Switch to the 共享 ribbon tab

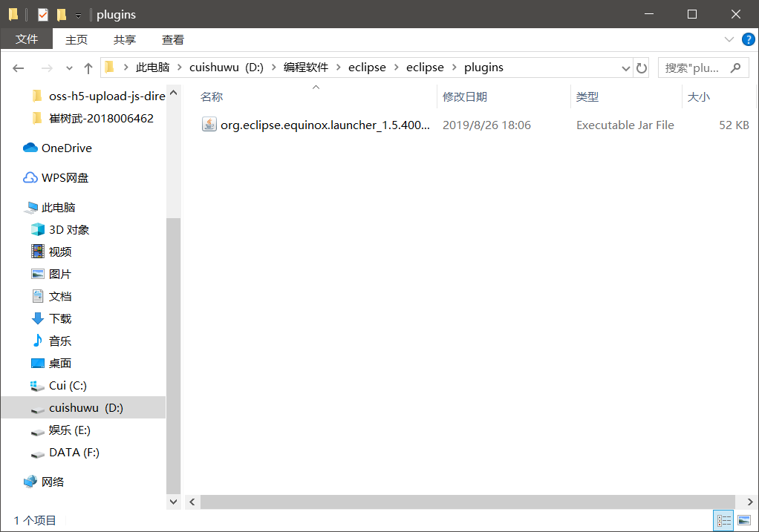tap(125, 39)
